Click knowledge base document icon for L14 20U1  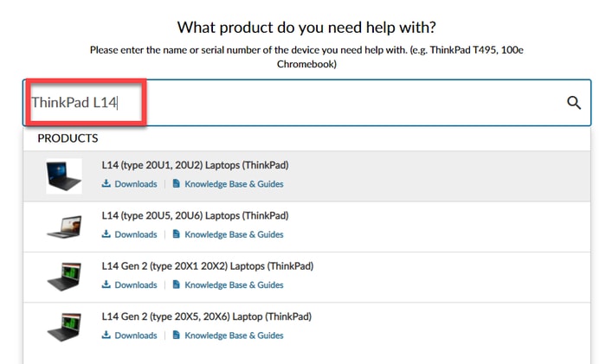(x=177, y=184)
